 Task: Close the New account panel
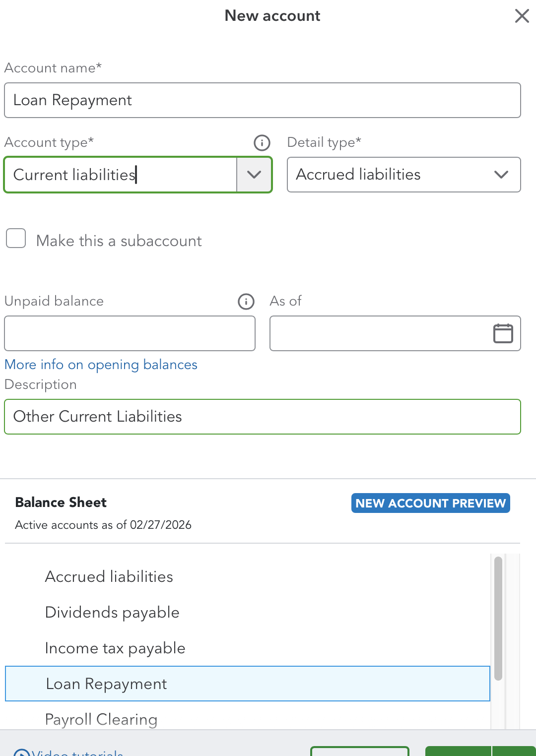point(522,16)
